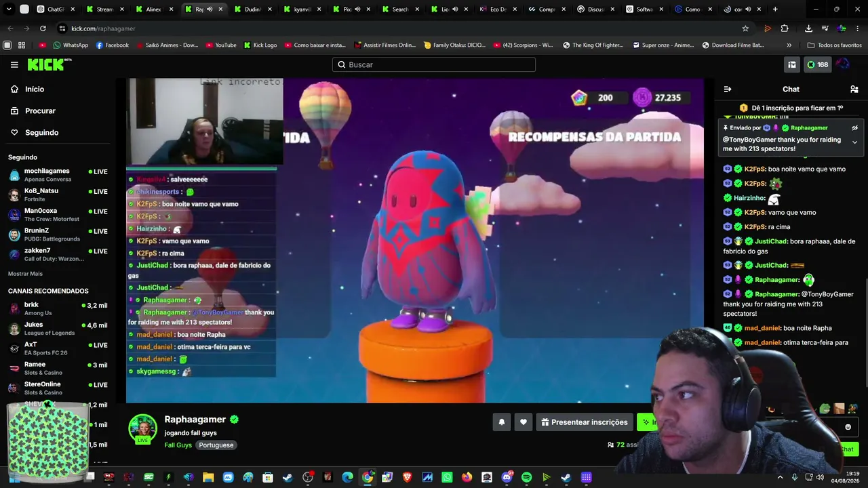This screenshot has width=868, height=488.
Task: Open a new browser tab
Action: coord(775,9)
